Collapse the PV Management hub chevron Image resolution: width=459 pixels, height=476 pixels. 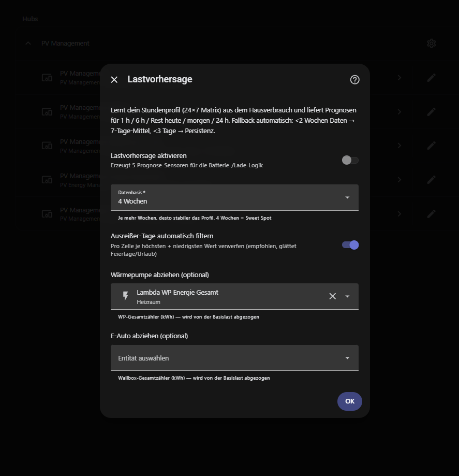click(x=28, y=44)
